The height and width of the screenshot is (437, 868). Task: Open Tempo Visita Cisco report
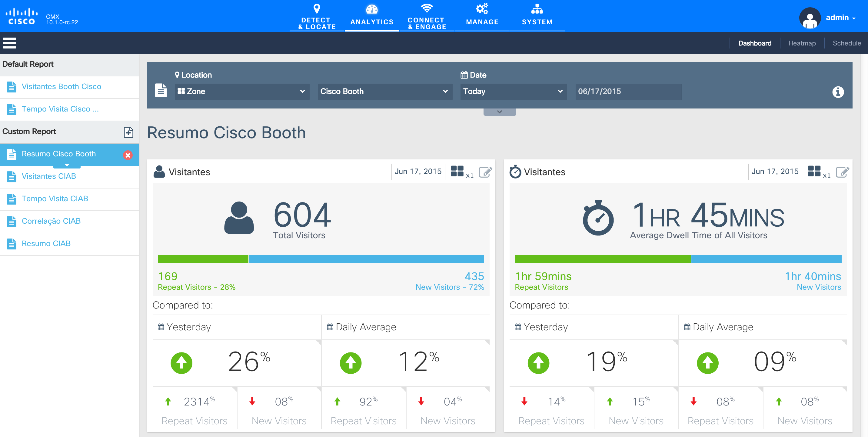[69, 109]
